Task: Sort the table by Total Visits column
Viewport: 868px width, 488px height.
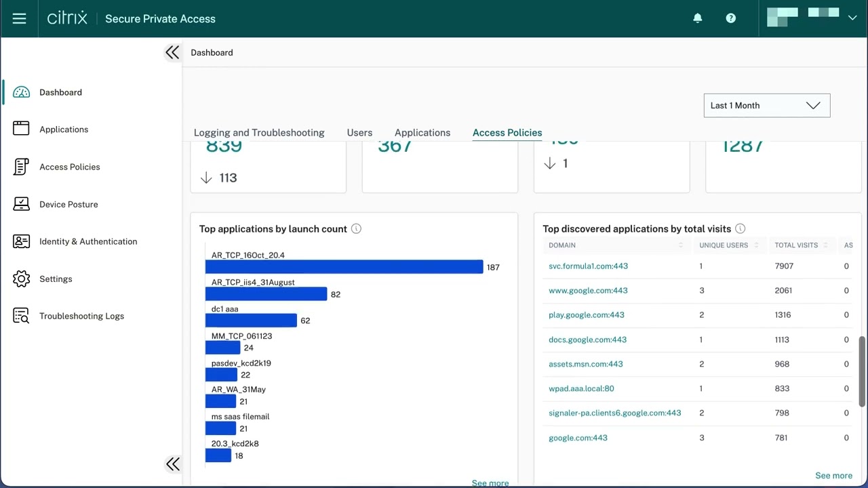Action: coord(824,245)
